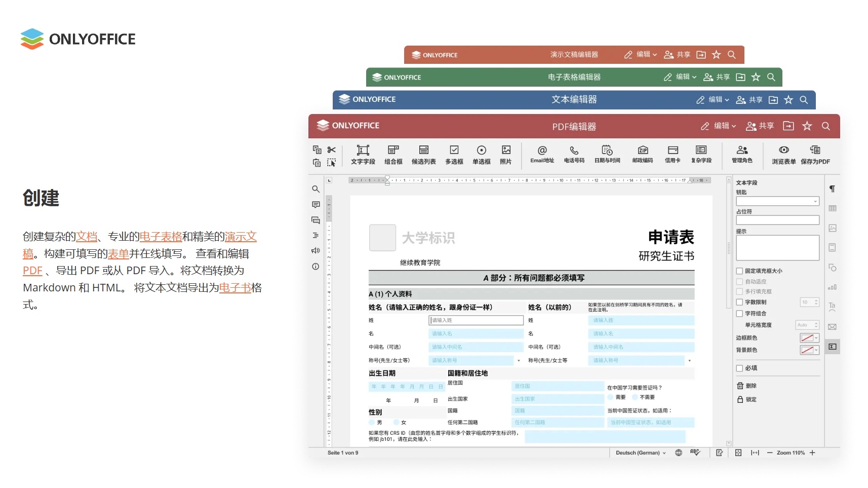Click zoom in plus in status bar
The height and width of the screenshot is (488, 868).
(812, 453)
